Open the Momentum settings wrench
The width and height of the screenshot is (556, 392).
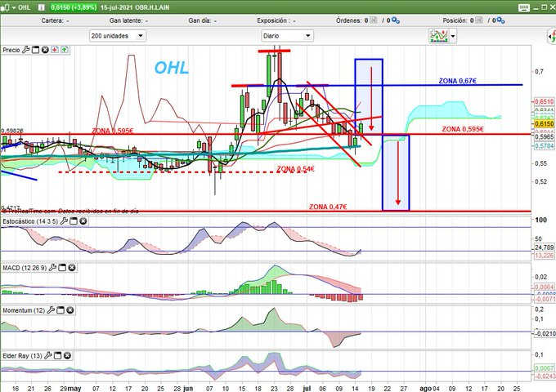[51, 310]
